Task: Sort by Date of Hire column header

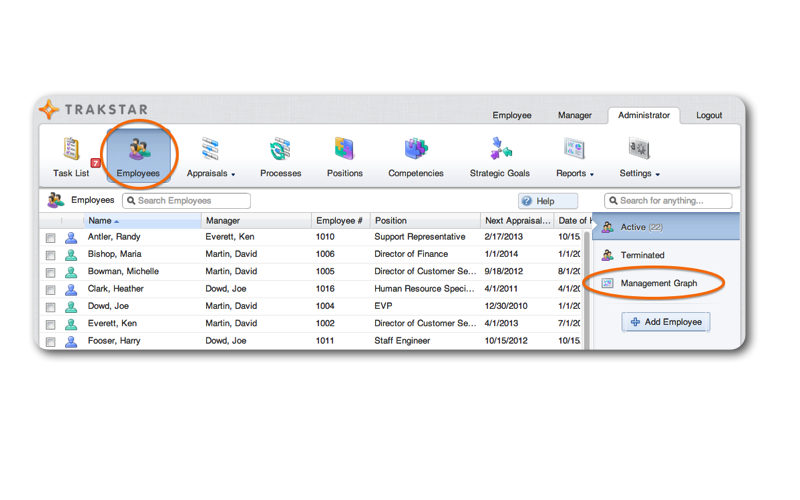Action: pyautogui.click(x=573, y=220)
